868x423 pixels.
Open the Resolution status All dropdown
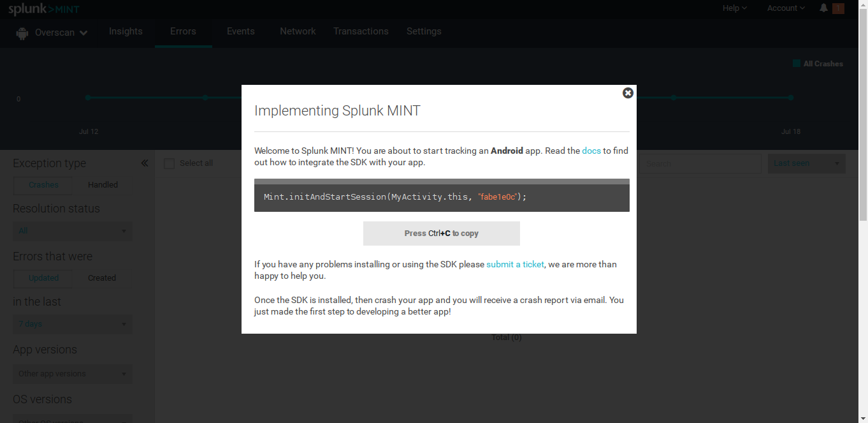pyautogui.click(x=73, y=231)
